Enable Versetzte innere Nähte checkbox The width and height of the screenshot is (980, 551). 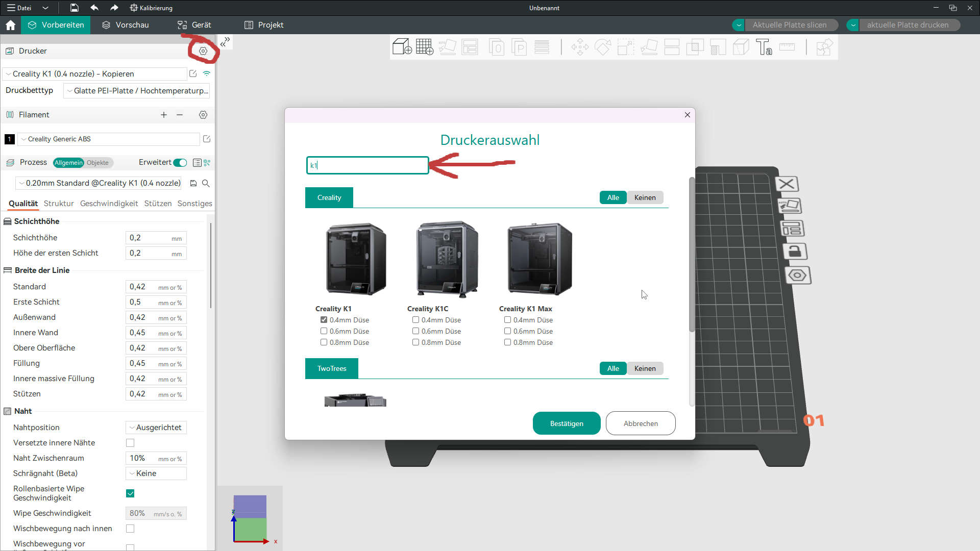click(130, 443)
